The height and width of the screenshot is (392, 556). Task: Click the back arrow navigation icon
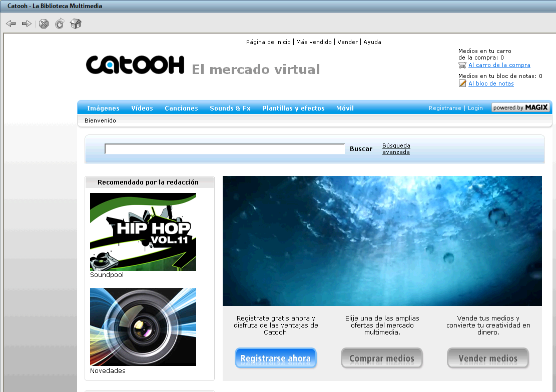(11, 23)
